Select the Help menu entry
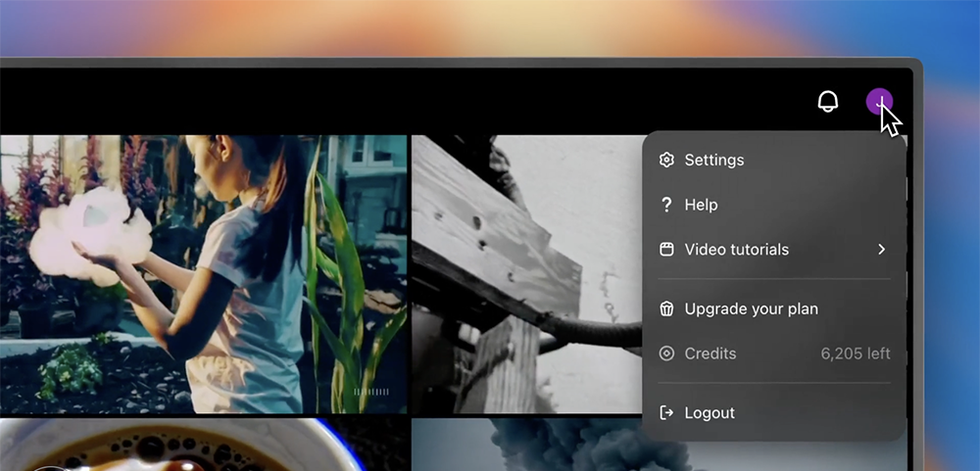 (x=774, y=205)
